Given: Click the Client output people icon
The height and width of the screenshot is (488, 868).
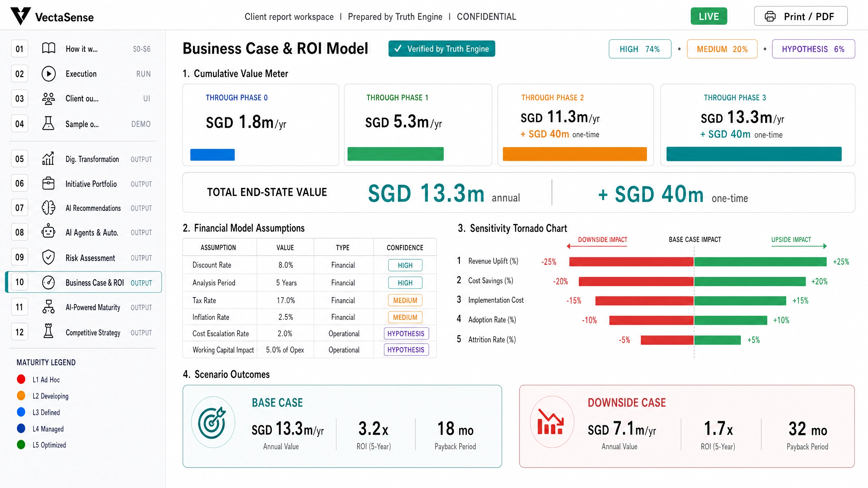Looking at the screenshot, I should (x=48, y=99).
